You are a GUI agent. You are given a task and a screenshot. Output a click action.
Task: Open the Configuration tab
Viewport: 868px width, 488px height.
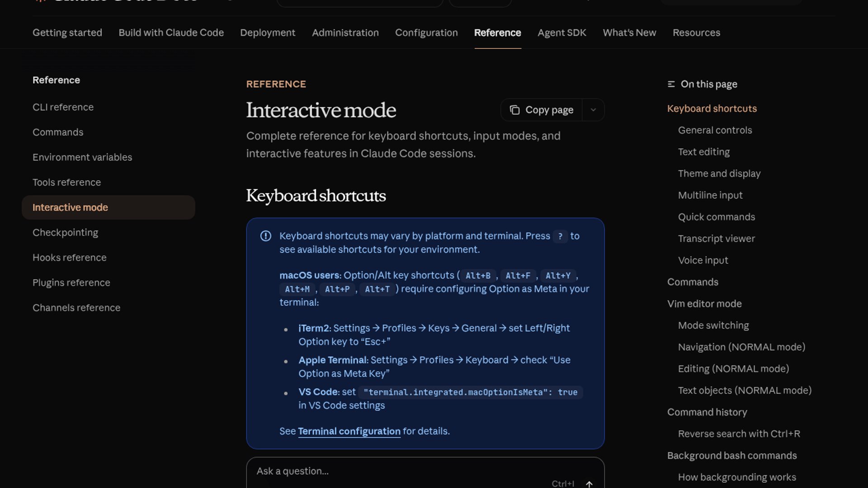[426, 33]
